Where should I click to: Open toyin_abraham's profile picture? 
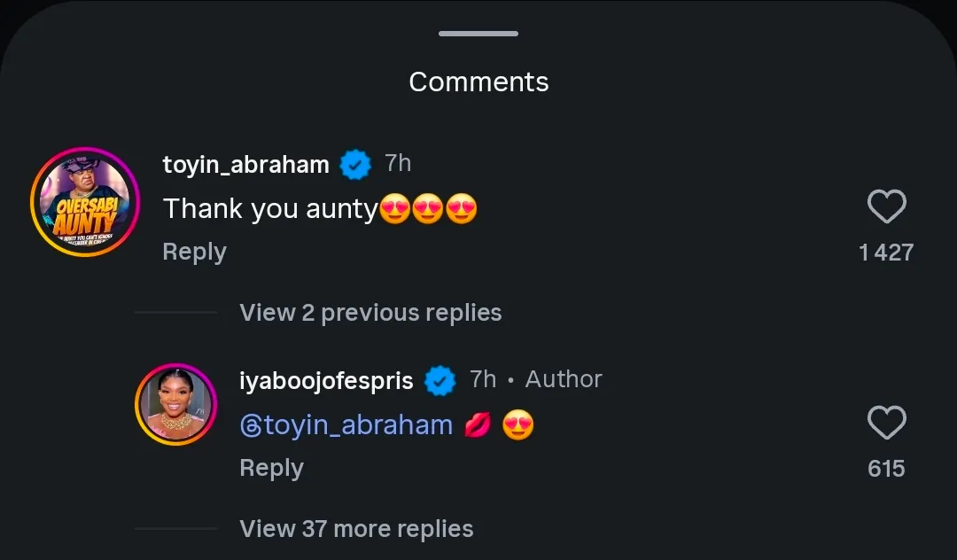(85, 202)
